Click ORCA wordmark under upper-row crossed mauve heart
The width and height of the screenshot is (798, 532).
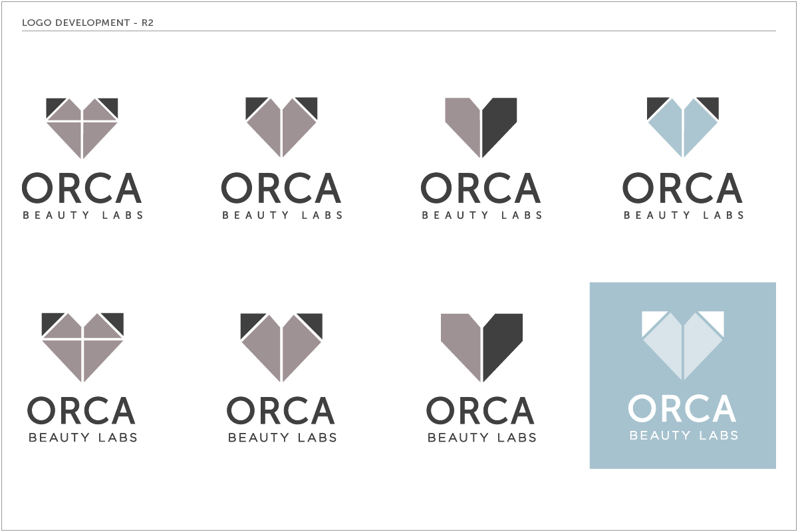(x=82, y=188)
